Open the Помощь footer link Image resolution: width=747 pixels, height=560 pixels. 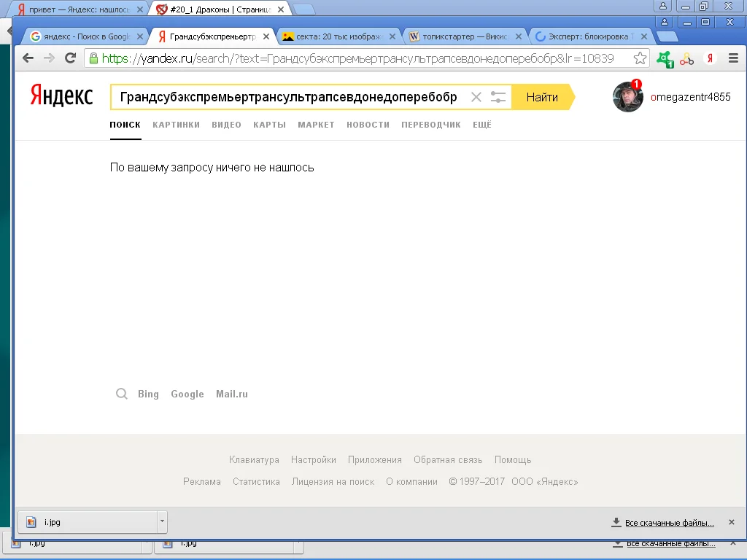513,459
